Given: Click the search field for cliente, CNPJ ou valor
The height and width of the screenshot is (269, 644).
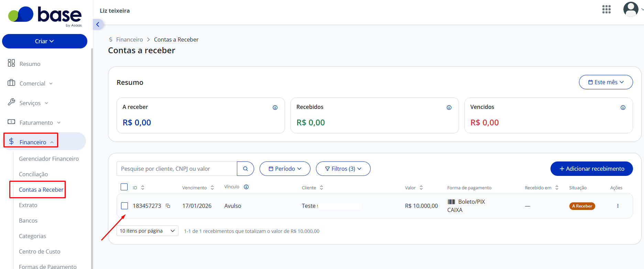Looking at the screenshot, I should (x=177, y=169).
